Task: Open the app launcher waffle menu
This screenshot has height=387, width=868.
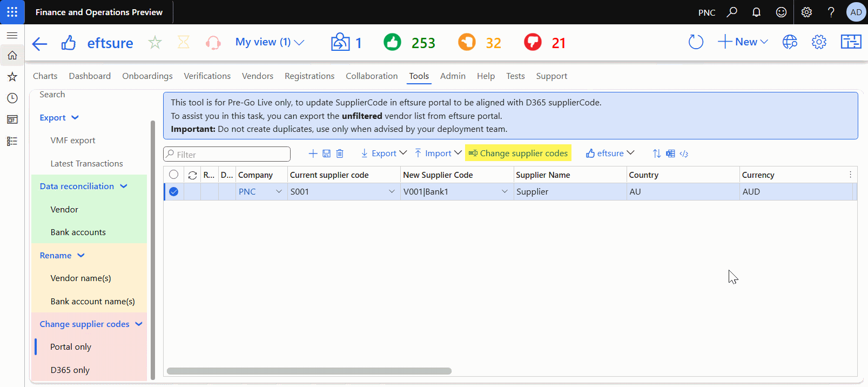Action: pyautogui.click(x=12, y=12)
